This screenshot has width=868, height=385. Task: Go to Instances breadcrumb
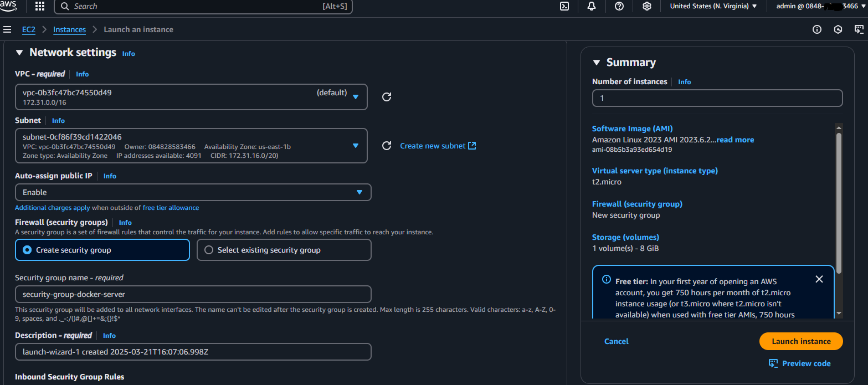(x=69, y=29)
